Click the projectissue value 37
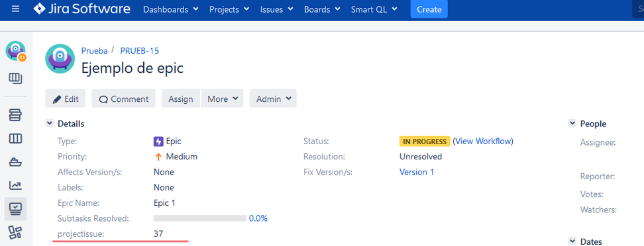The image size is (644, 246). 158,234
